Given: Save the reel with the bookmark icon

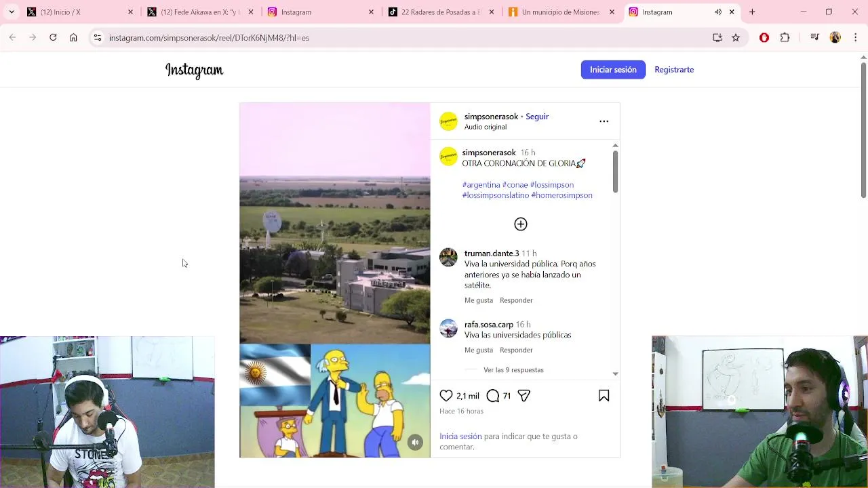Looking at the screenshot, I should 604,396.
